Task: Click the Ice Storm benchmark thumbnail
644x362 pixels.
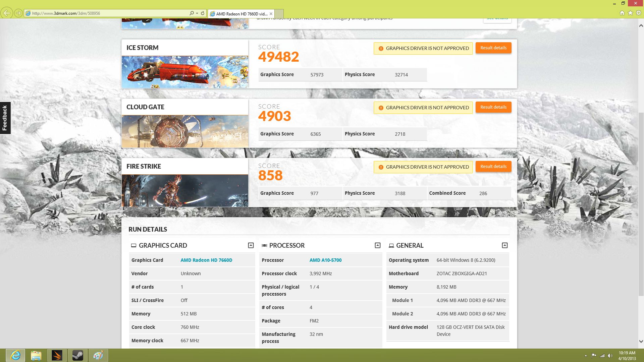Action: (x=185, y=72)
